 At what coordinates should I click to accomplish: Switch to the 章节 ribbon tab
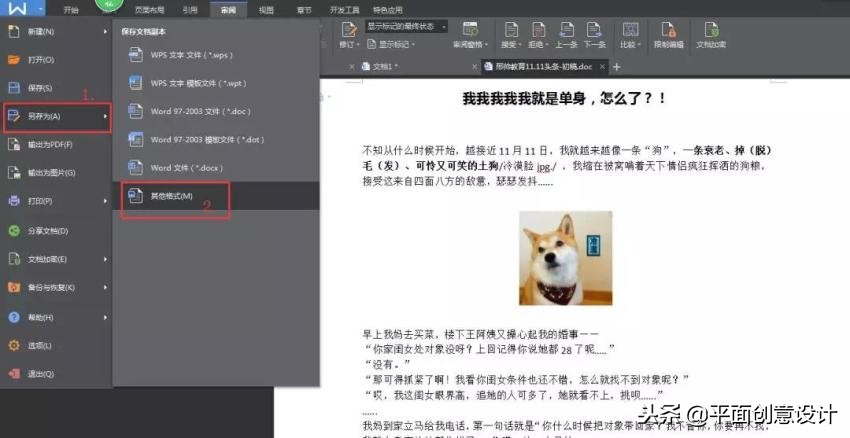304,10
